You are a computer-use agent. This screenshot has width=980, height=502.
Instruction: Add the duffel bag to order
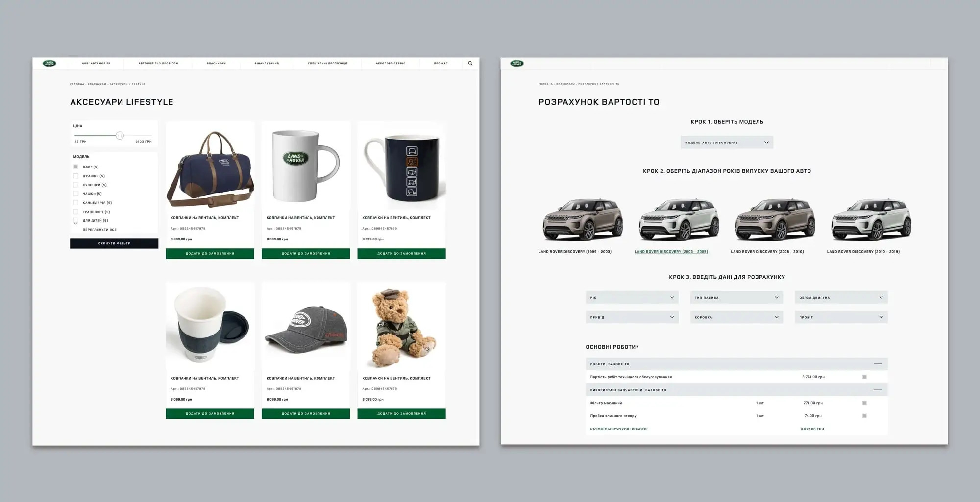210,254
